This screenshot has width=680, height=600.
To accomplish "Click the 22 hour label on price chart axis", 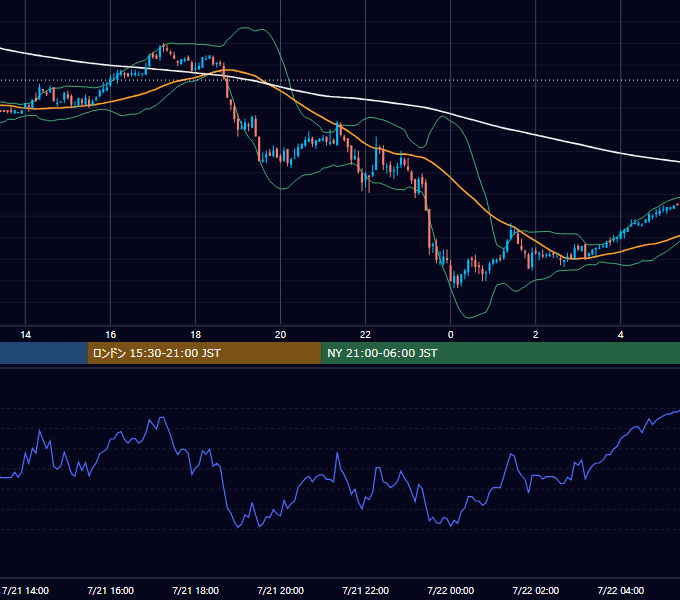I will coord(366,335).
